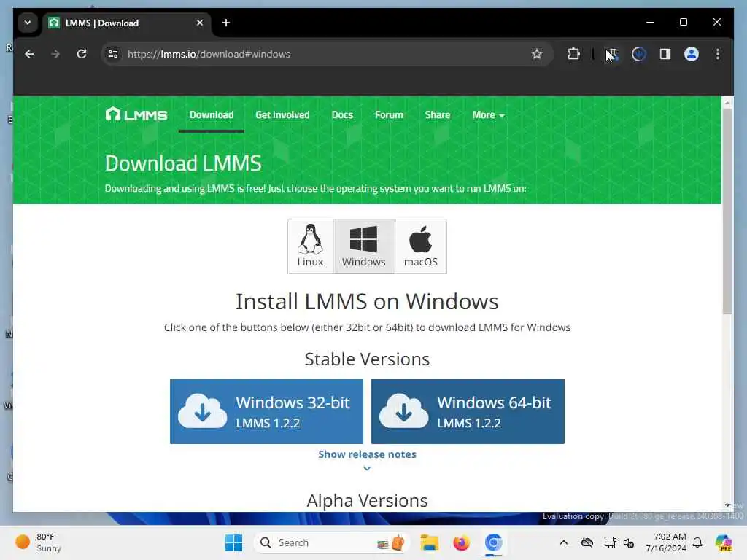The height and width of the screenshot is (560, 747).
Task: Launch Firefox from the taskbar
Action: [461, 542]
